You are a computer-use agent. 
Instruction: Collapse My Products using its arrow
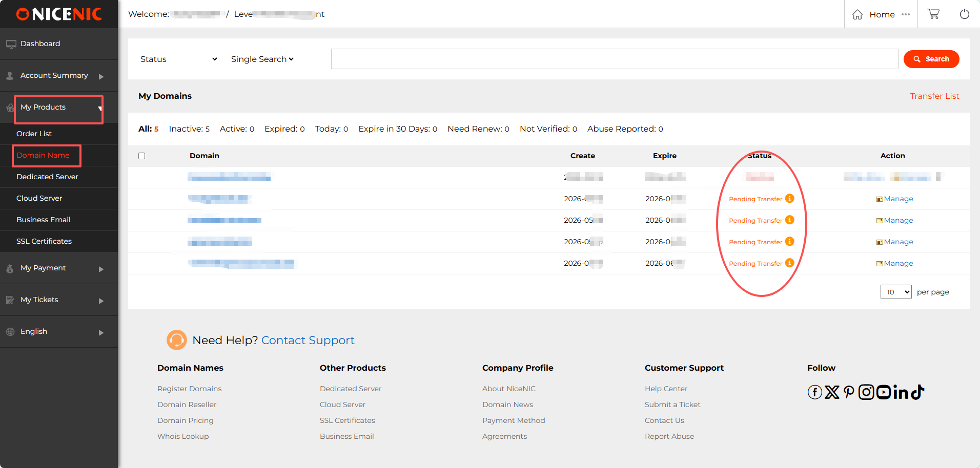point(100,108)
